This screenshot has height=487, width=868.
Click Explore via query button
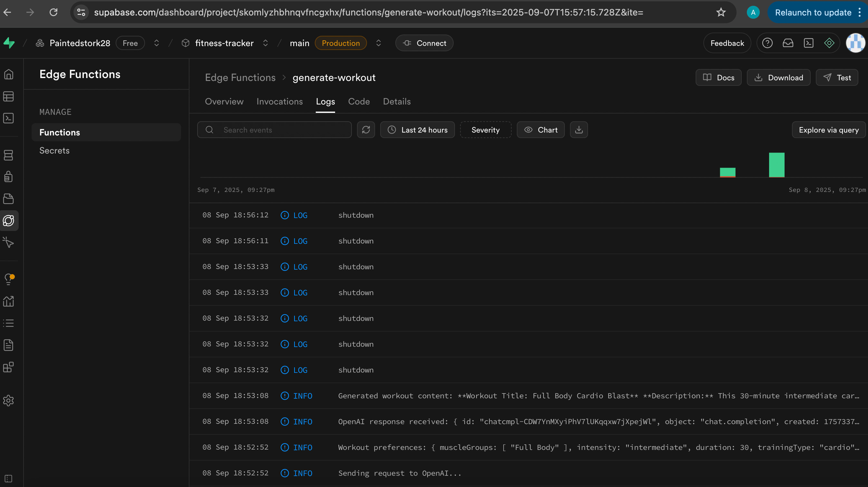coord(828,130)
